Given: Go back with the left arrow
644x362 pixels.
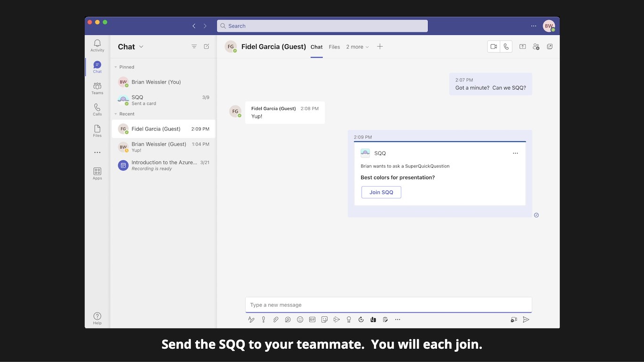Looking at the screenshot, I should coord(194,26).
